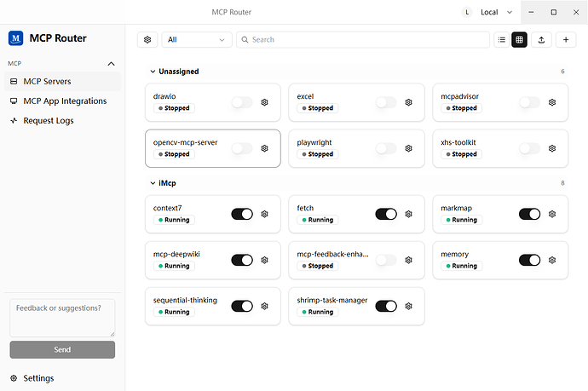Open MCP App Integrations page

click(62, 101)
